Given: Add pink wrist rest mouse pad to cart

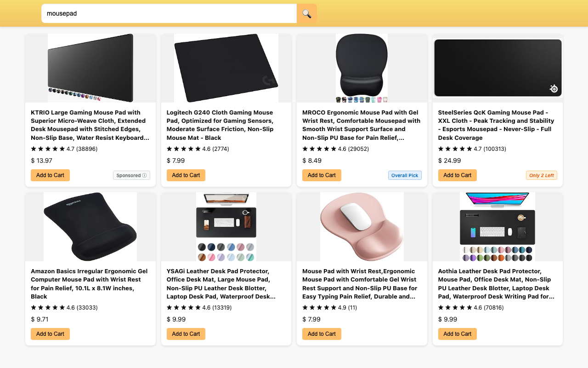Looking at the screenshot, I should click(322, 334).
